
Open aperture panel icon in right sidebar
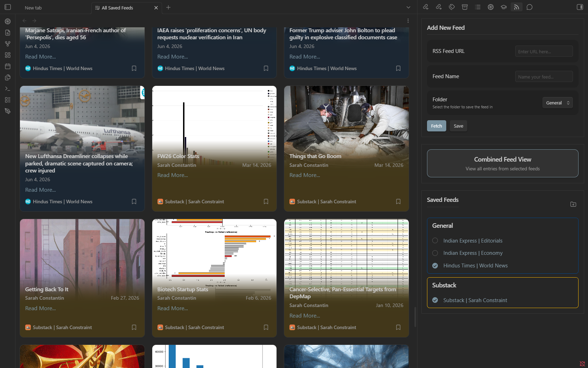(x=491, y=7)
